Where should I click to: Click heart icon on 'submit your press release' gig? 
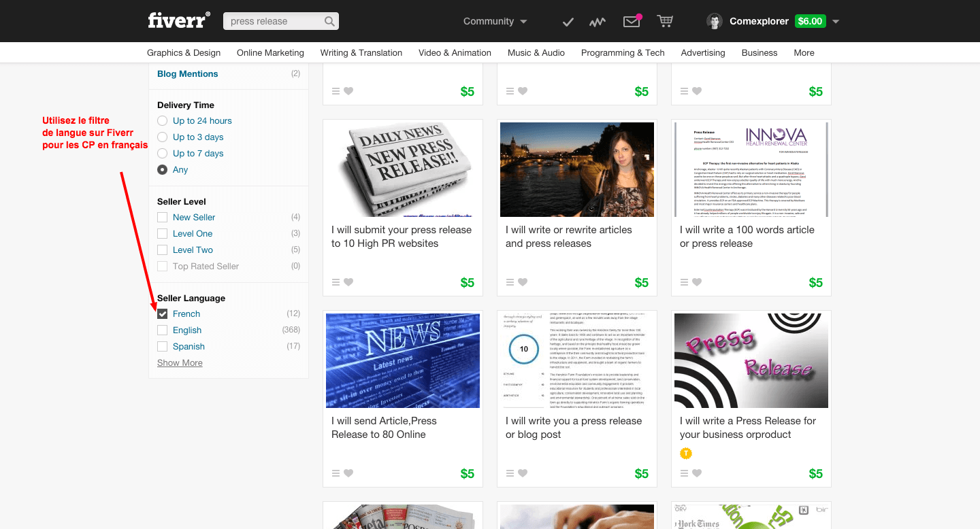[x=348, y=282]
